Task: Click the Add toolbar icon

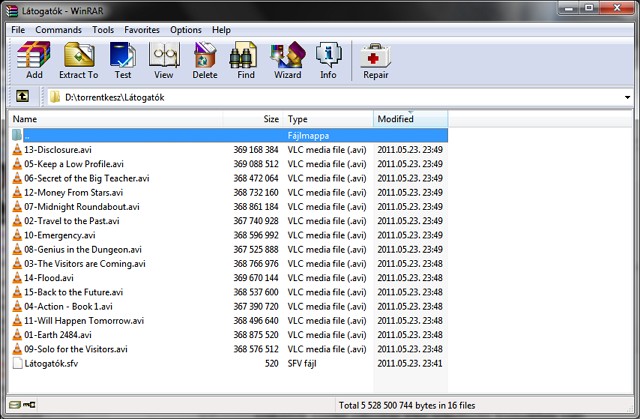Action: coord(34,60)
